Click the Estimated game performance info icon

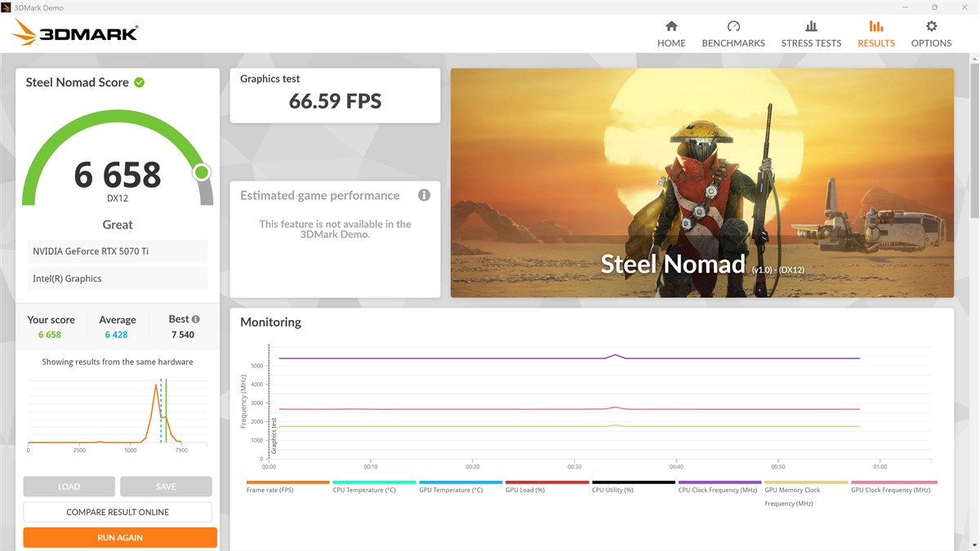[x=424, y=196]
